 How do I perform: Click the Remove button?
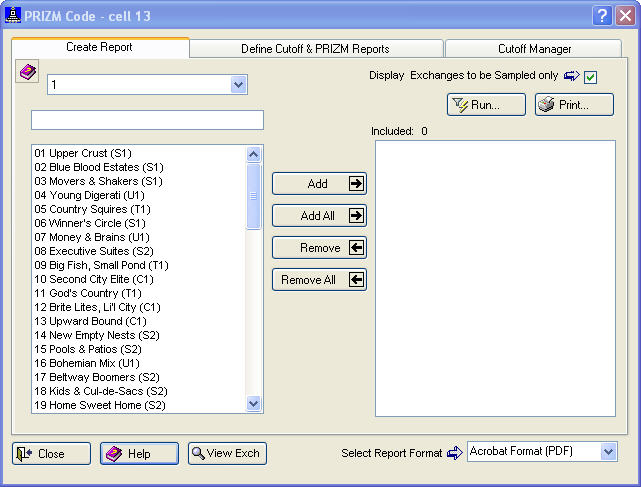[319, 248]
